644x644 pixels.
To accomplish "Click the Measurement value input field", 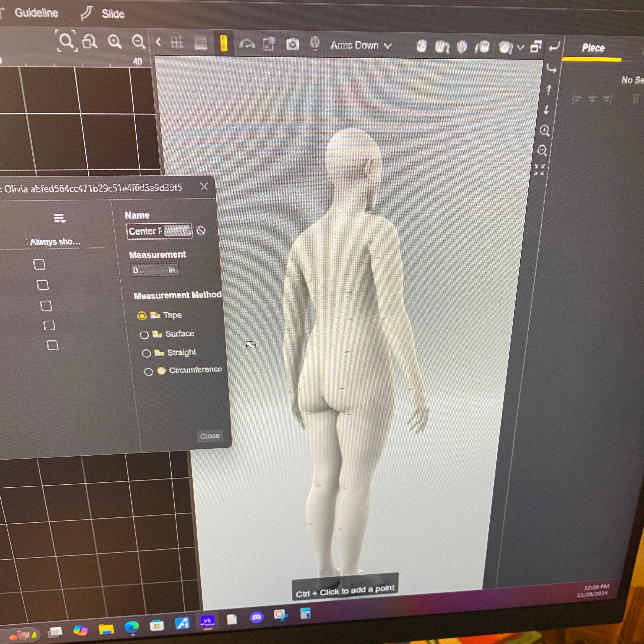I will [150, 270].
